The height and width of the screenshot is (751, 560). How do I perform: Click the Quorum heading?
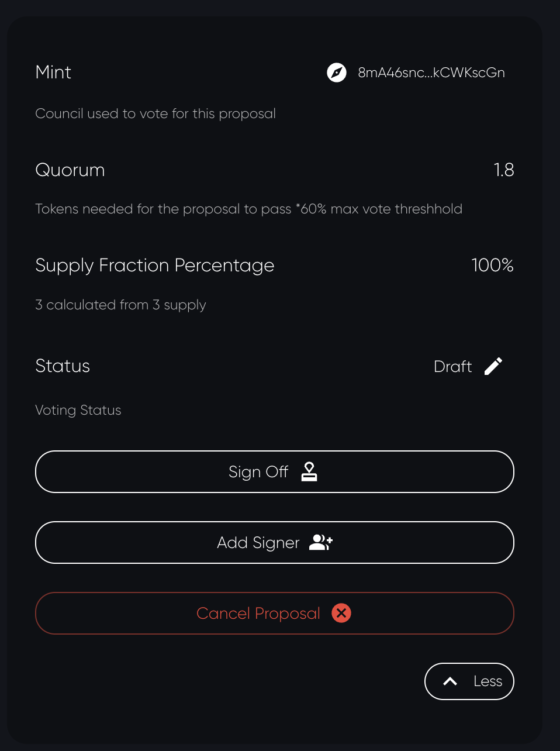(x=70, y=170)
